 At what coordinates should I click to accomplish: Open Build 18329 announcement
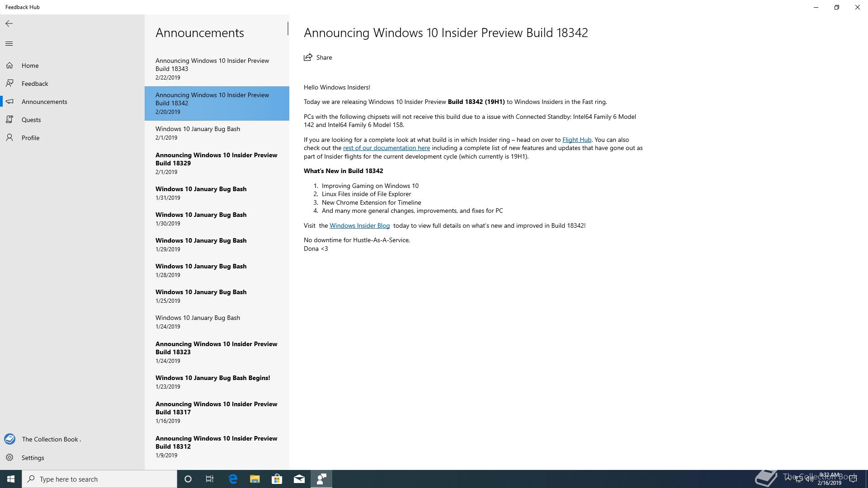coord(217,163)
